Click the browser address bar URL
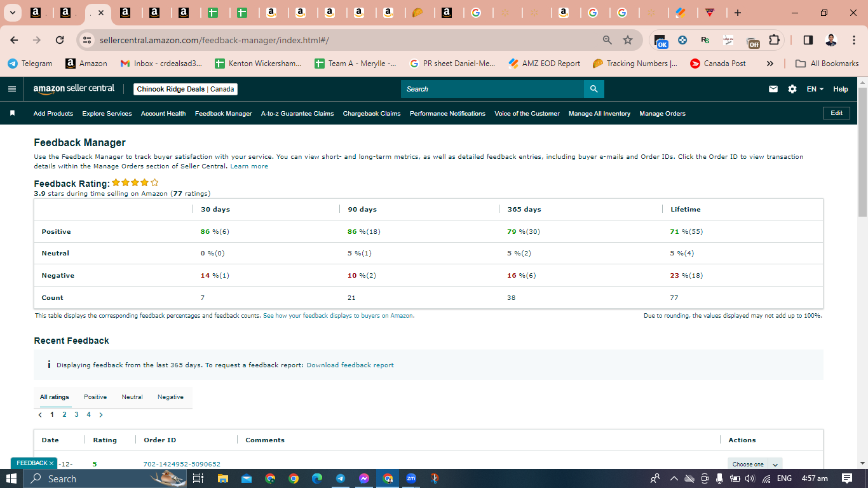868x488 pixels. [x=214, y=40]
